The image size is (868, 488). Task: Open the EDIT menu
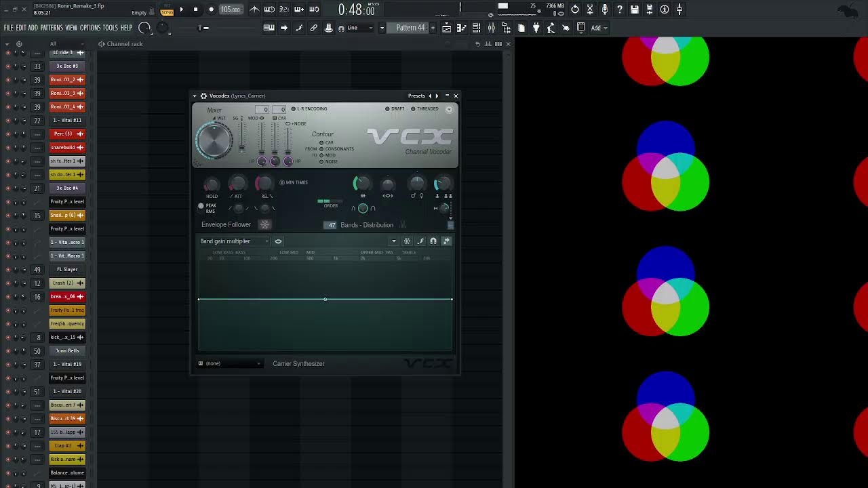20,28
